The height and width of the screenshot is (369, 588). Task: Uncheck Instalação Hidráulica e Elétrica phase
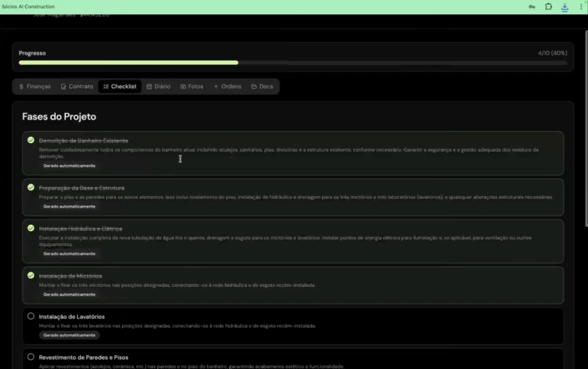[31, 228]
